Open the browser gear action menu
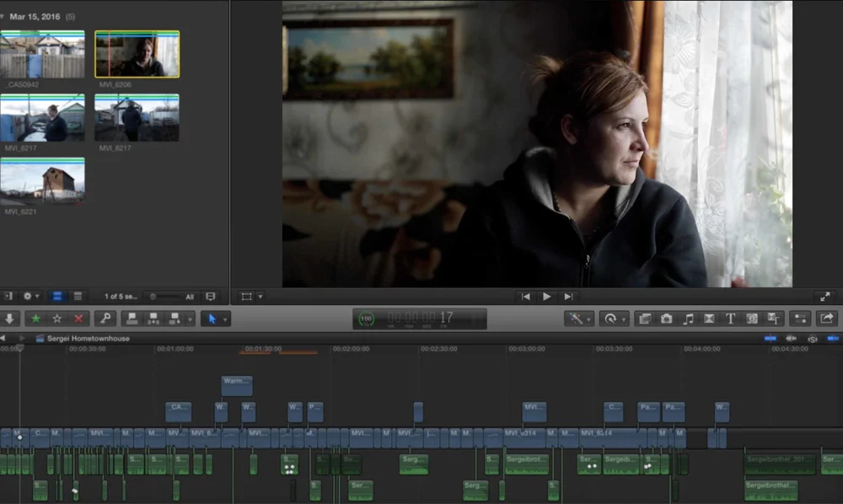The width and height of the screenshot is (843, 504). point(30,296)
